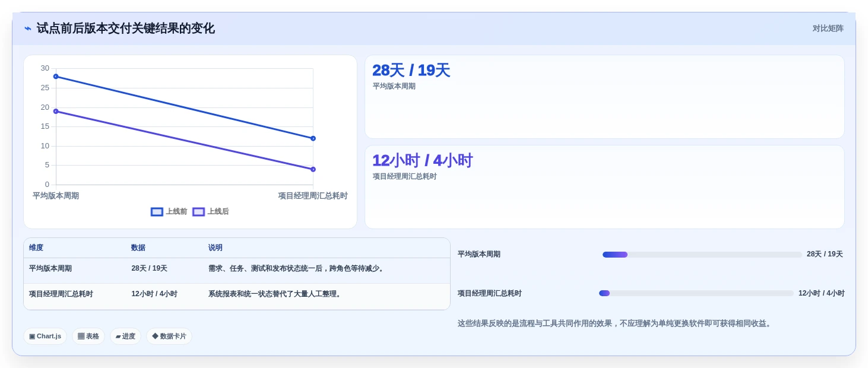Click table cell 平均版本周期
868x368 pixels.
tap(50, 269)
